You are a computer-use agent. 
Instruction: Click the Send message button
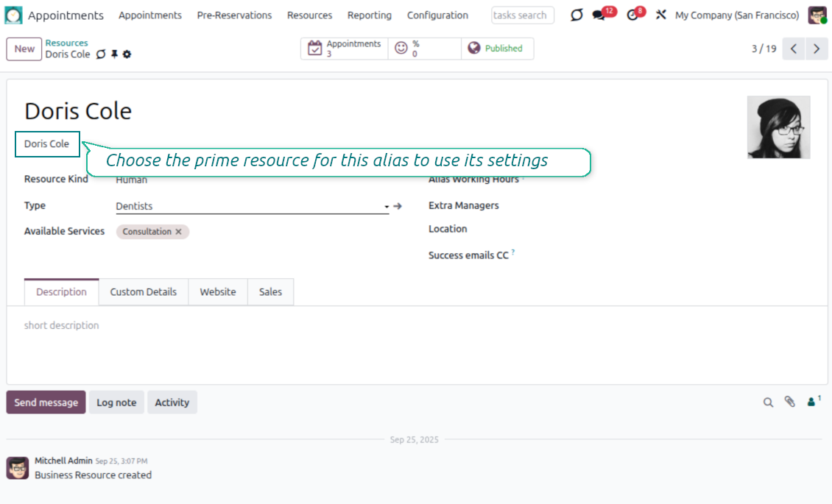[x=46, y=402]
